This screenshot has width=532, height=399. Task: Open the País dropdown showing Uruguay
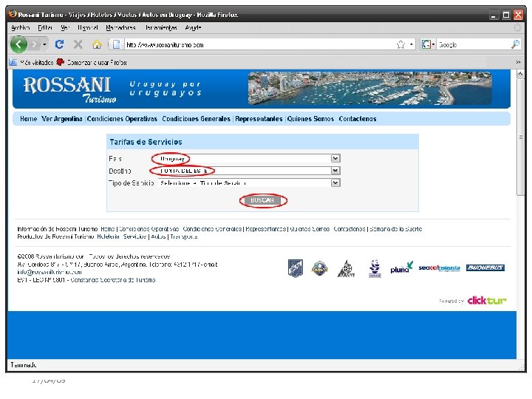point(249,158)
